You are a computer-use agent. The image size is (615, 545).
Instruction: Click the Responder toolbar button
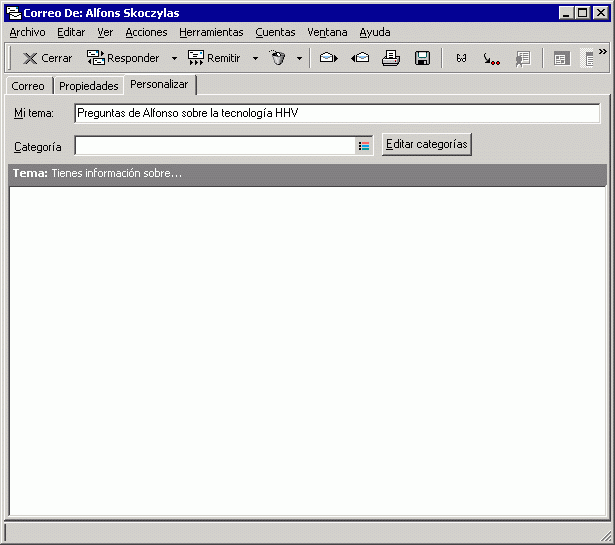coord(123,58)
